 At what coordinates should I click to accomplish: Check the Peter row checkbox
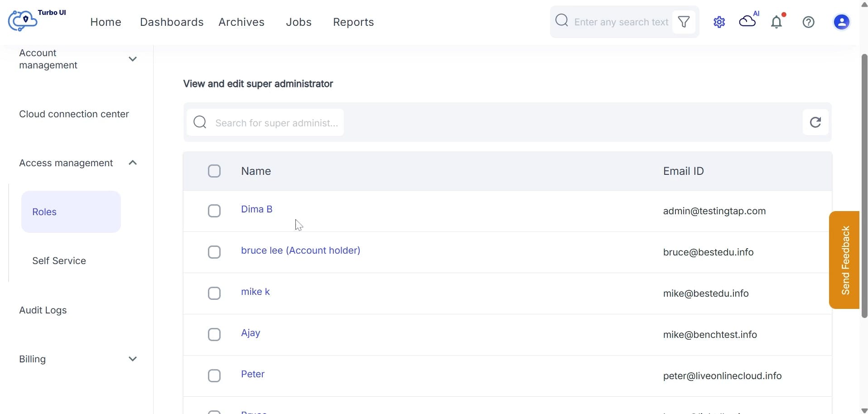pyautogui.click(x=214, y=375)
